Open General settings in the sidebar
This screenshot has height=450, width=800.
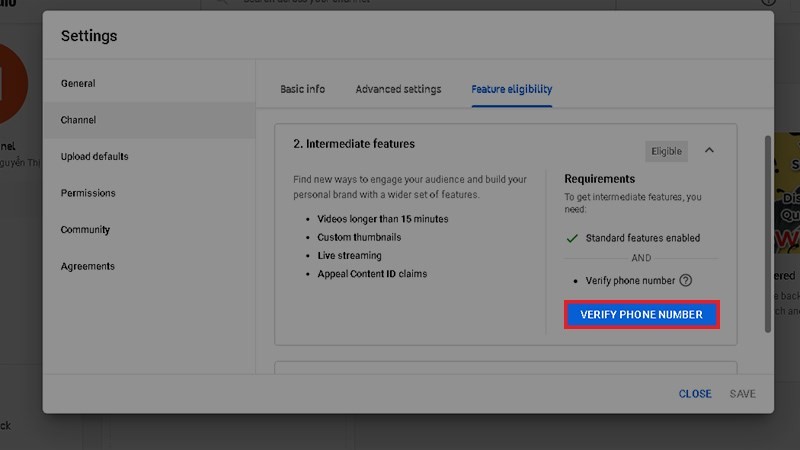(78, 83)
